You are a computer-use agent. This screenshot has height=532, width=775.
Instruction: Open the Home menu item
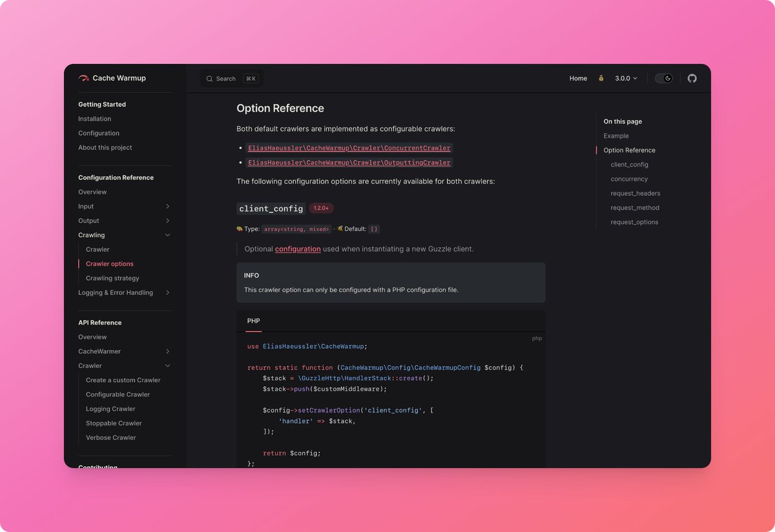click(x=578, y=77)
